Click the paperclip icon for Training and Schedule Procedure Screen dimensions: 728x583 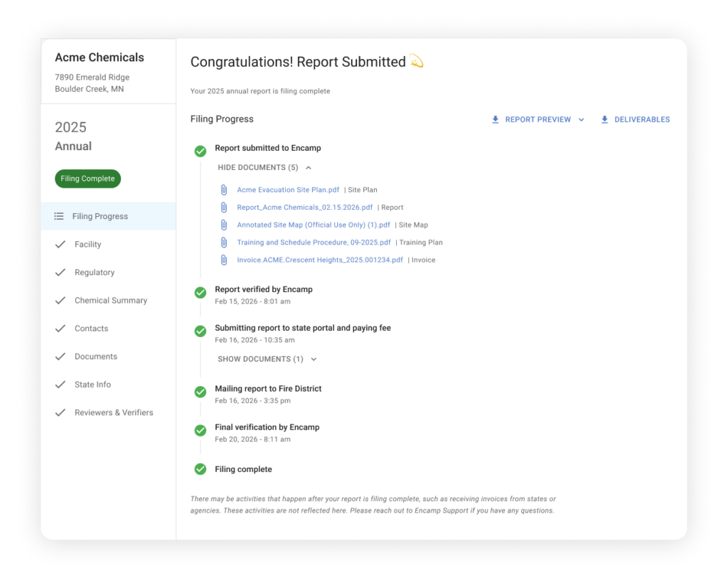[x=224, y=242]
